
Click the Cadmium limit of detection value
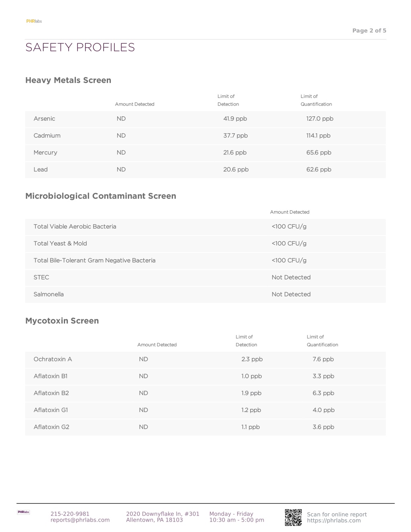pos(236,136)
